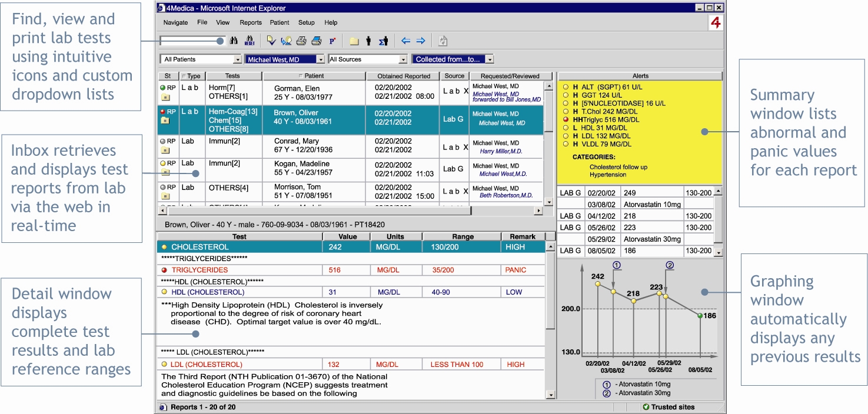
Task: Click the forward report to person icon
Action: tap(287, 41)
